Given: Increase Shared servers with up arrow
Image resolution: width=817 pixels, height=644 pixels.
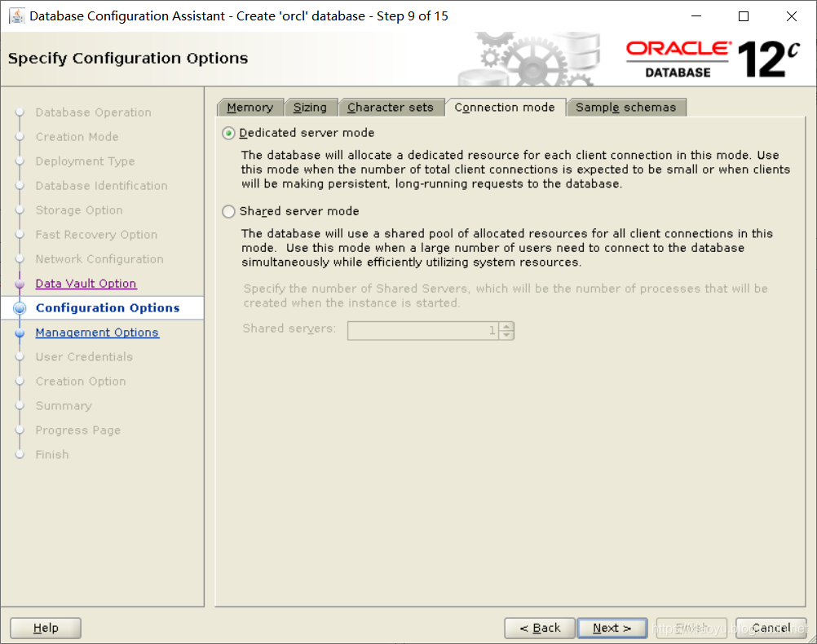Looking at the screenshot, I should pyautogui.click(x=506, y=326).
